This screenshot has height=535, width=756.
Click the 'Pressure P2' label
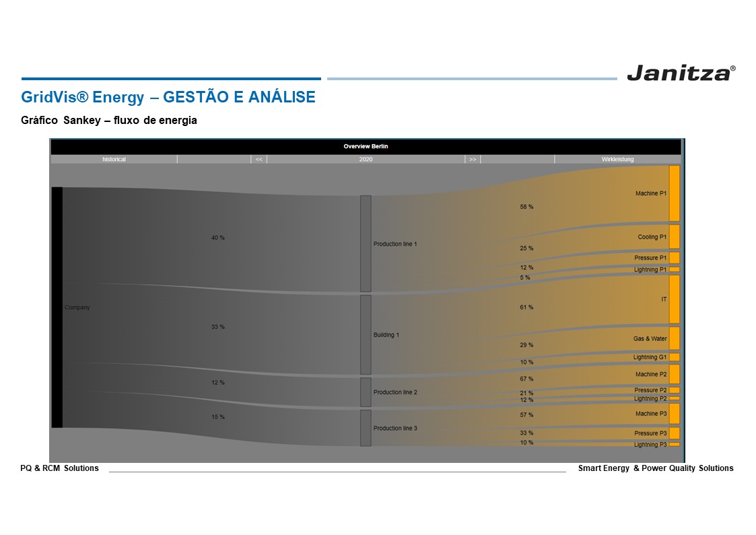pyautogui.click(x=650, y=390)
